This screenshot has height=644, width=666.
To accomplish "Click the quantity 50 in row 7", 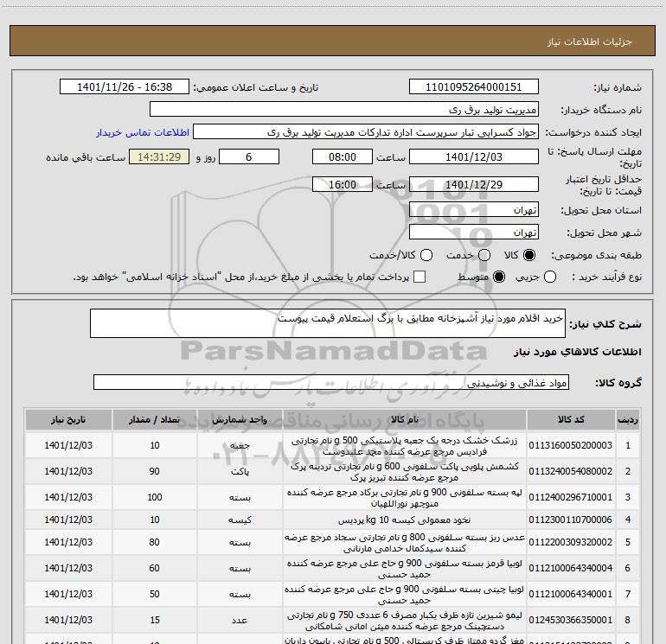I will click(x=155, y=594).
